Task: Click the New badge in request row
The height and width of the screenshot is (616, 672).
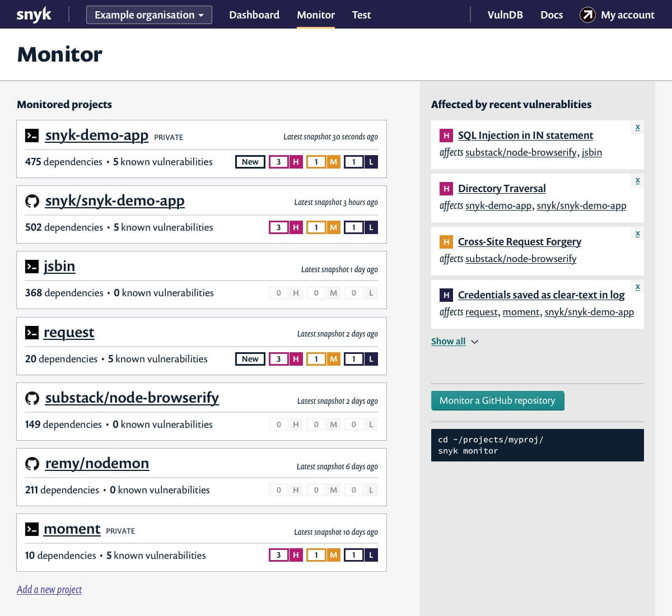Action: click(x=250, y=359)
